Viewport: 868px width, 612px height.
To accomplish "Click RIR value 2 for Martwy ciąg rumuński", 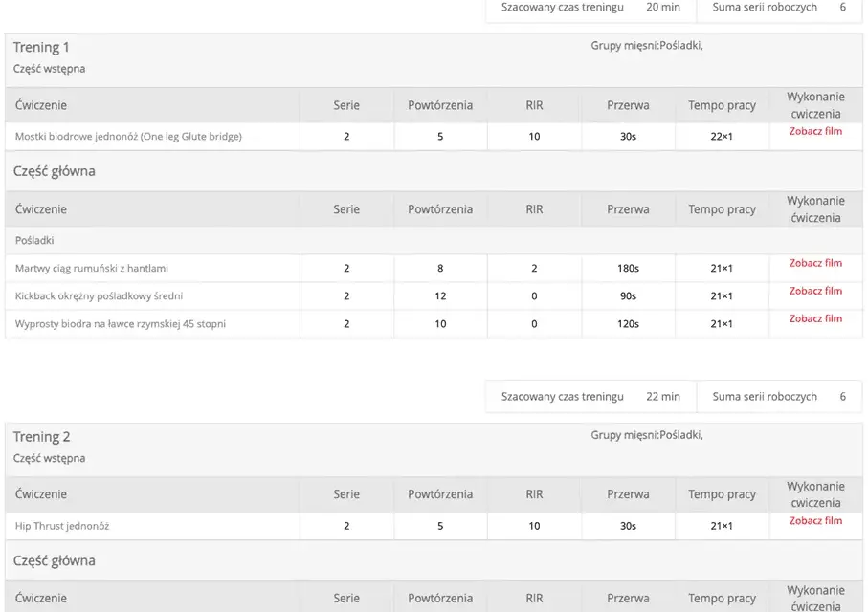I will coord(534,269).
